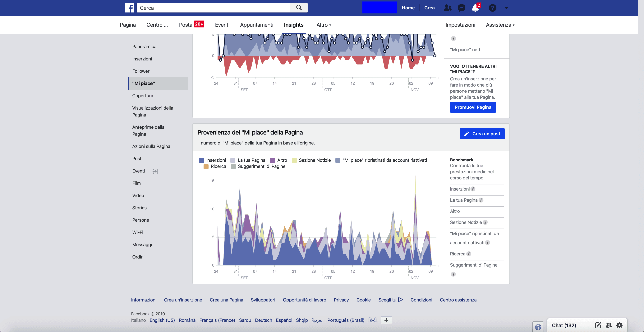Screen dimensions: 644x332
Task: Open account dropdown arrow in top bar
Action: coord(506,8)
